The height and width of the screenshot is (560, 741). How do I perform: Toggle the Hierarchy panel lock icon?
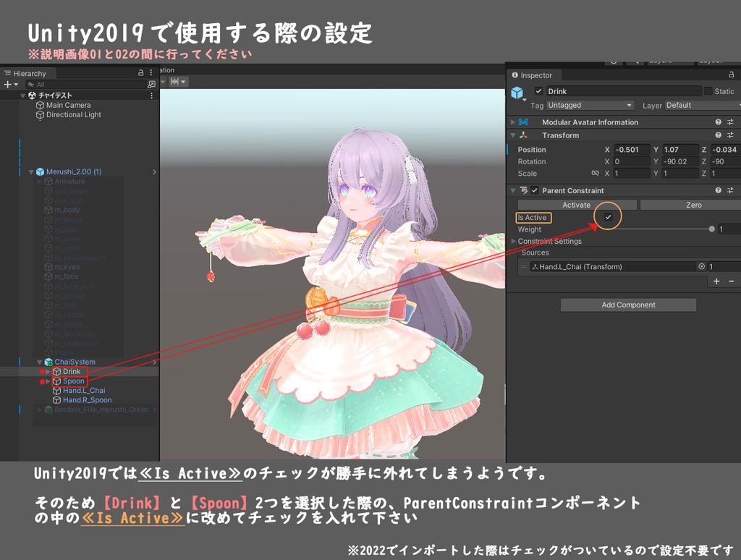click(140, 73)
